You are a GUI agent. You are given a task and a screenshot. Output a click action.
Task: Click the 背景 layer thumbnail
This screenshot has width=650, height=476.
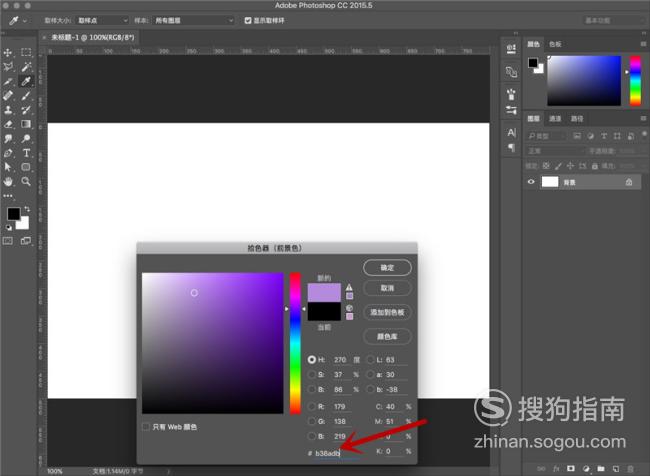point(550,182)
